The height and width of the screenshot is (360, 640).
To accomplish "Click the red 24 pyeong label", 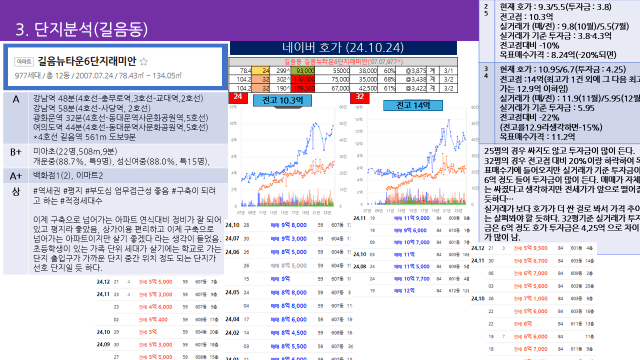I will pyautogui.click(x=238, y=98).
